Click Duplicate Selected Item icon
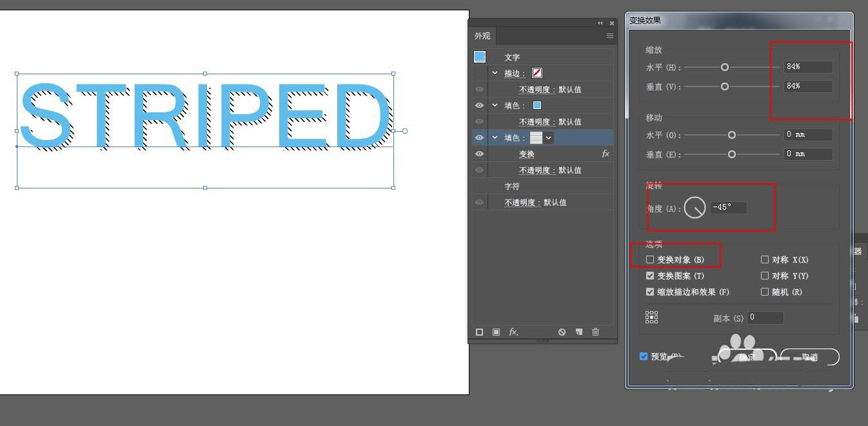This screenshot has width=868, height=426. coord(578,332)
